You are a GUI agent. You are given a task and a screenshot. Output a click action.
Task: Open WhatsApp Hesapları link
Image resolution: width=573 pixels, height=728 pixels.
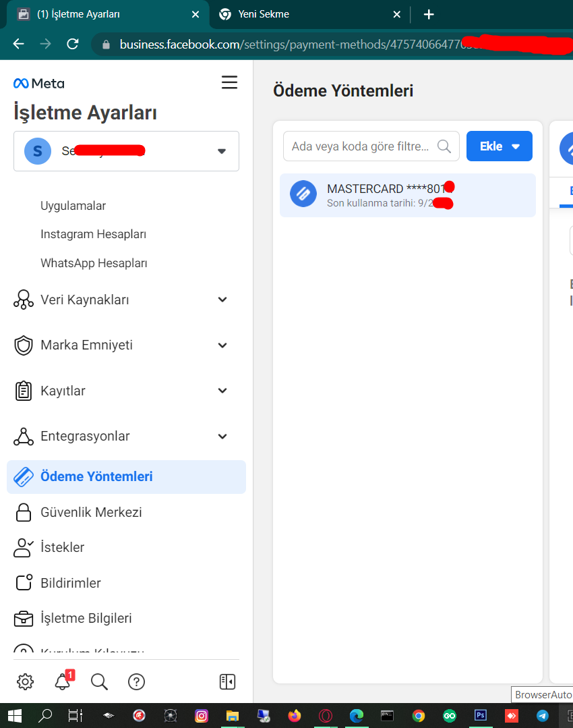point(94,262)
